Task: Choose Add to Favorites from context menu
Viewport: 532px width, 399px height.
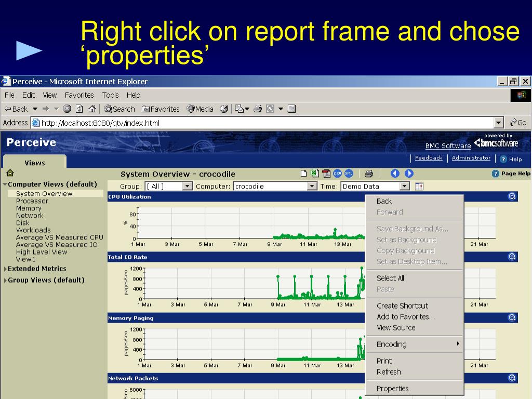Action: click(415, 316)
